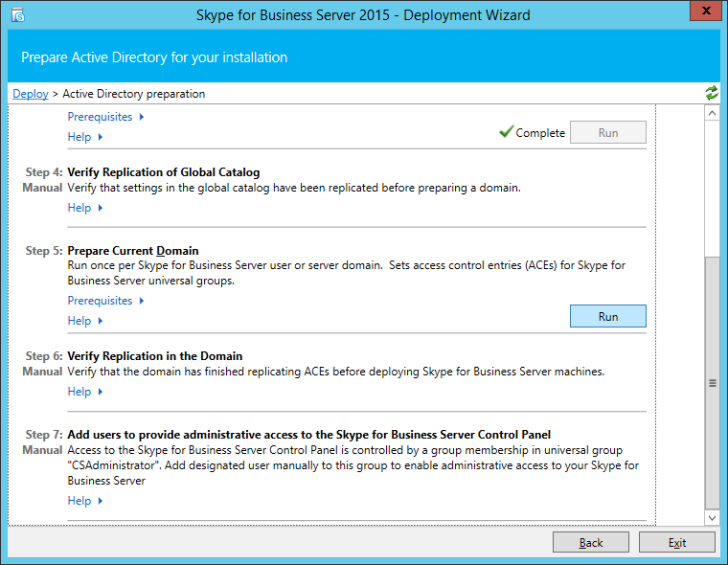Expand Help under Step 4 Global Catalog

click(85, 208)
